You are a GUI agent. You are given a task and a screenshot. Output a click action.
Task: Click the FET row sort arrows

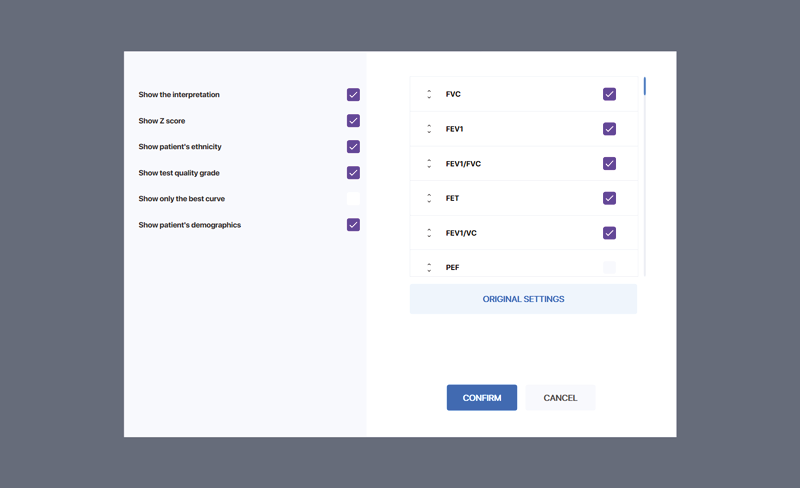pyautogui.click(x=429, y=198)
